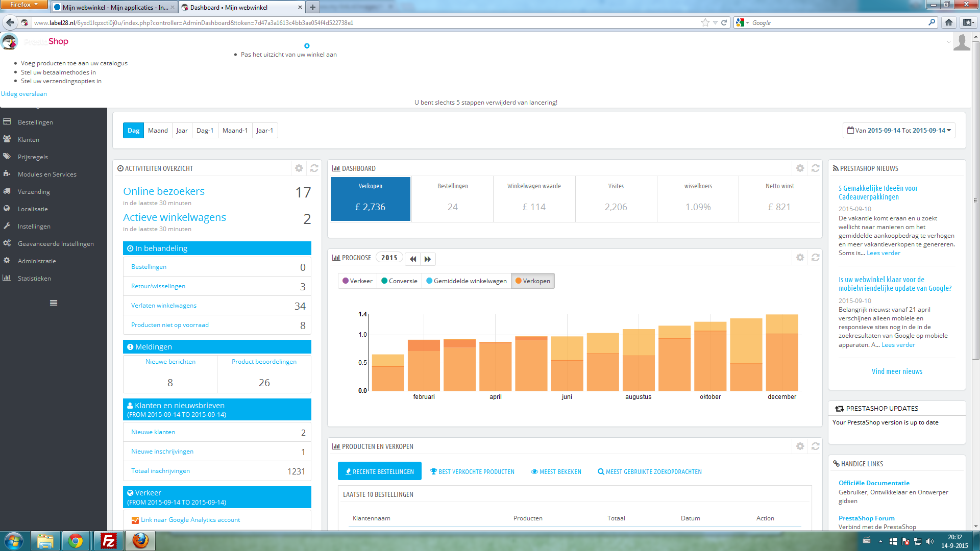Open the date range picker dropdown
980x551 pixels.
tap(898, 131)
